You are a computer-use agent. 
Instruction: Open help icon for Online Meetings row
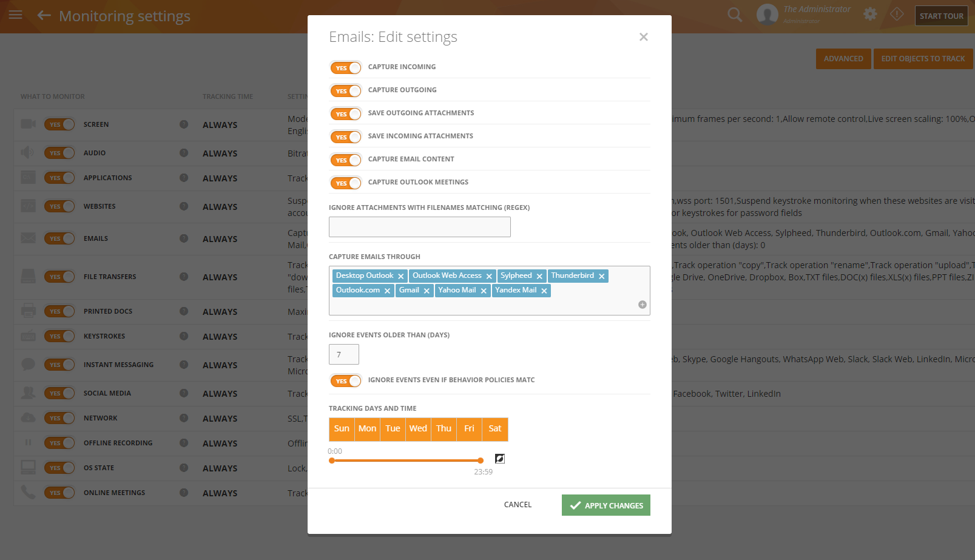pyautogui.click(x=184, y=493)
